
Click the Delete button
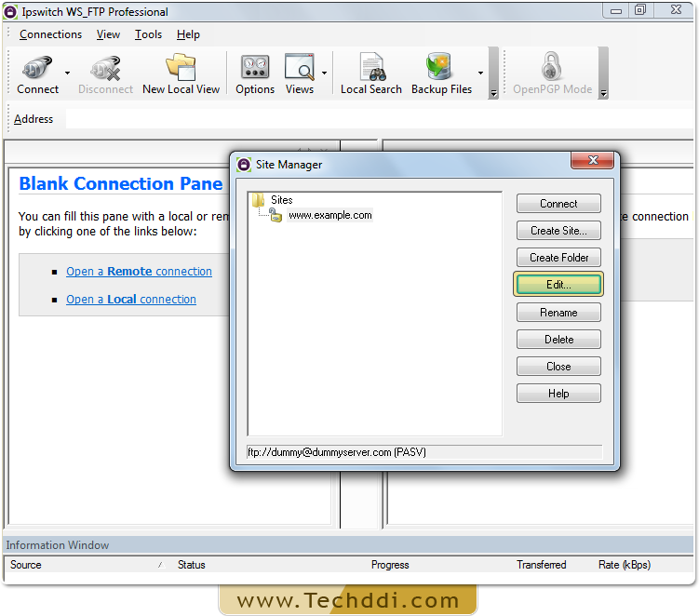[558, 340]
